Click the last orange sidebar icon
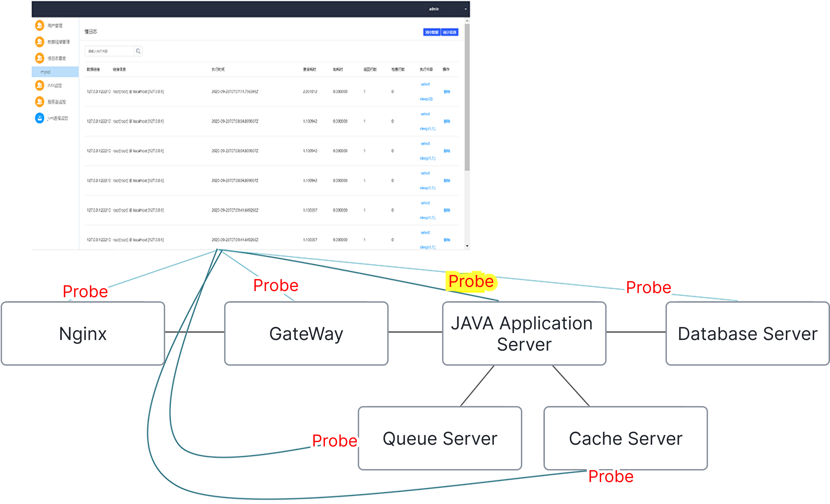 point(40,102)
